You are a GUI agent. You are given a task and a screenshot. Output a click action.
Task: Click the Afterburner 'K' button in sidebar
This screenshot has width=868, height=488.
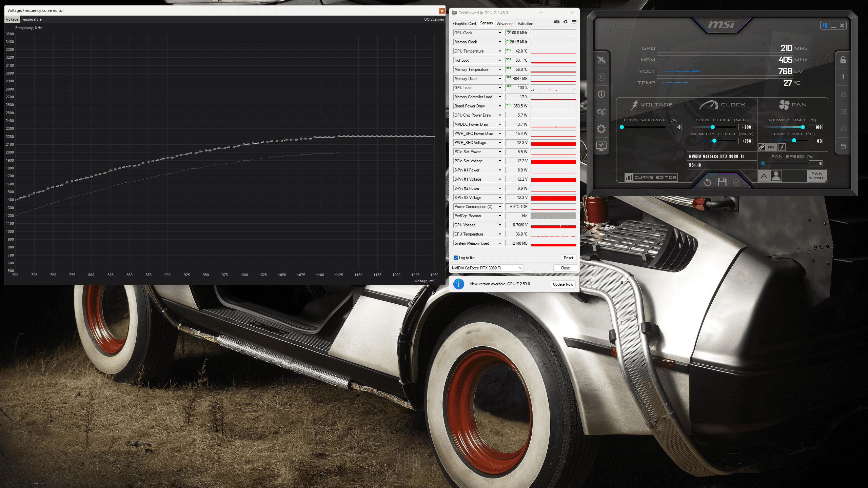[x=601, y=77]
